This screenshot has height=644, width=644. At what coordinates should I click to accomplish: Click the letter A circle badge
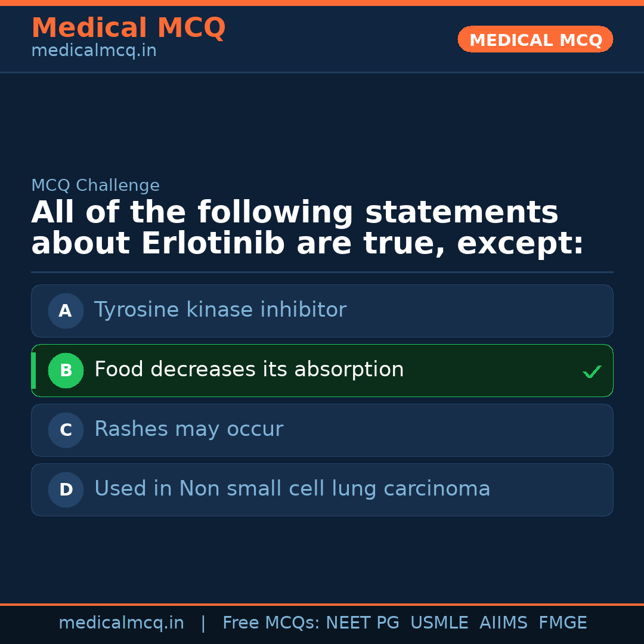[x=66, y=311]
